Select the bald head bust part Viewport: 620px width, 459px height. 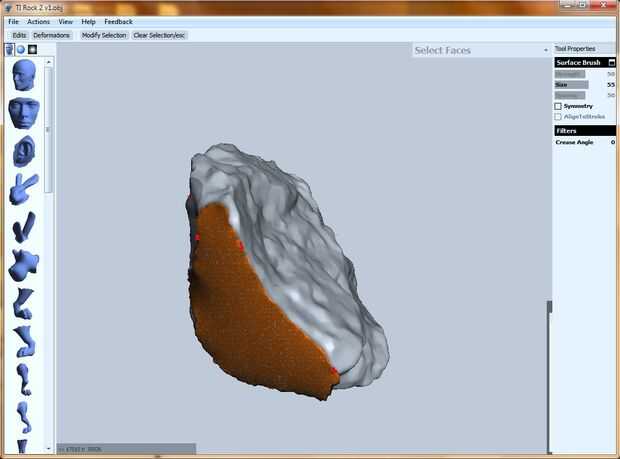click(24, 75)
